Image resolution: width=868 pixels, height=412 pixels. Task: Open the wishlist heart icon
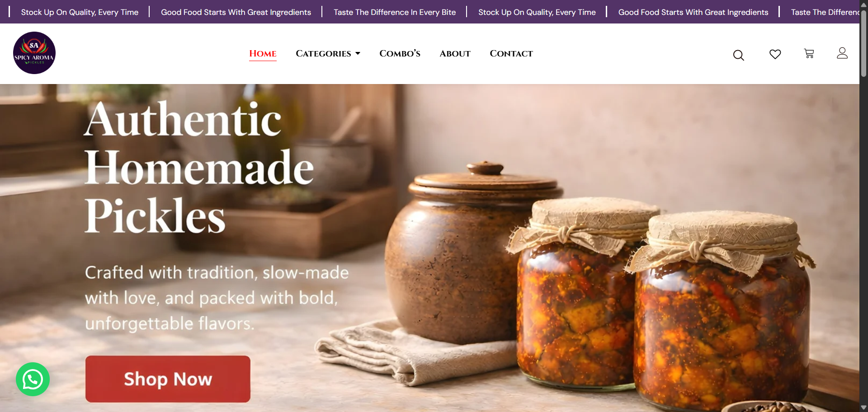point(775,54)
